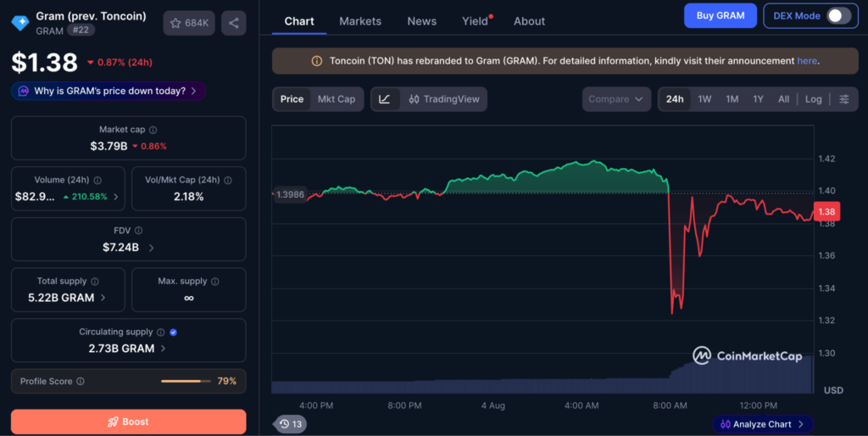
Task: Click the Market cap info icon
Action: click(x=153, y=130)
